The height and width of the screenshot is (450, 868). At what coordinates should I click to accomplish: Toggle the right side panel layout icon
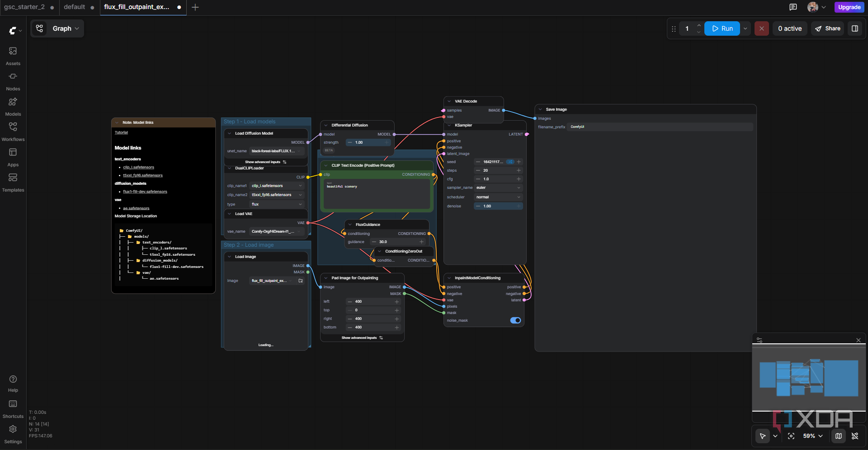pyautogui.click(x=855, y=28)
